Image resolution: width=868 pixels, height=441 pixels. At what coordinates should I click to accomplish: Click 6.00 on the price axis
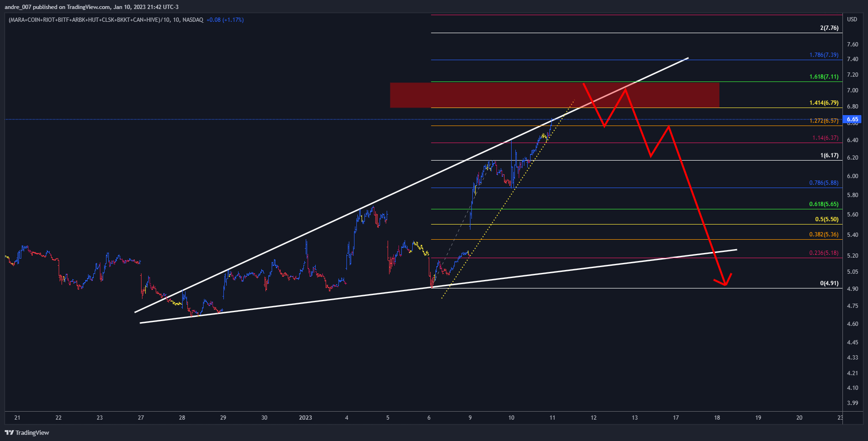[x=852, y=176]
